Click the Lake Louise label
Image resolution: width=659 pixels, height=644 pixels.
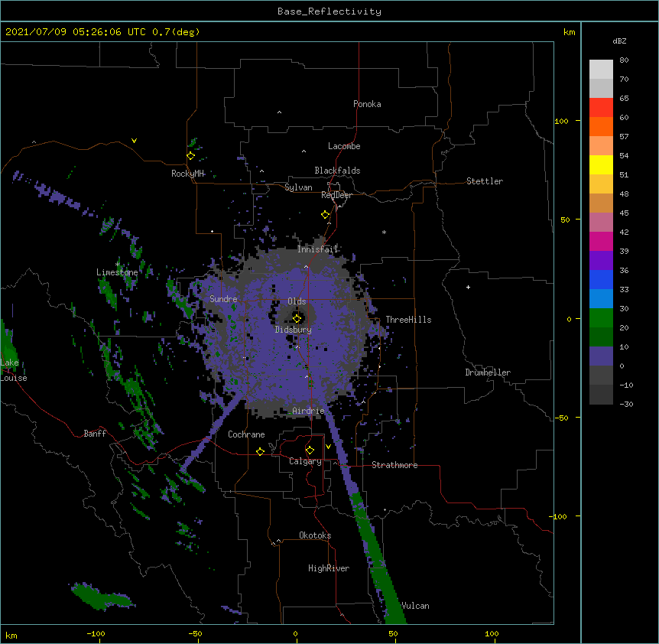pyautogui.click(x=12, y=370)
